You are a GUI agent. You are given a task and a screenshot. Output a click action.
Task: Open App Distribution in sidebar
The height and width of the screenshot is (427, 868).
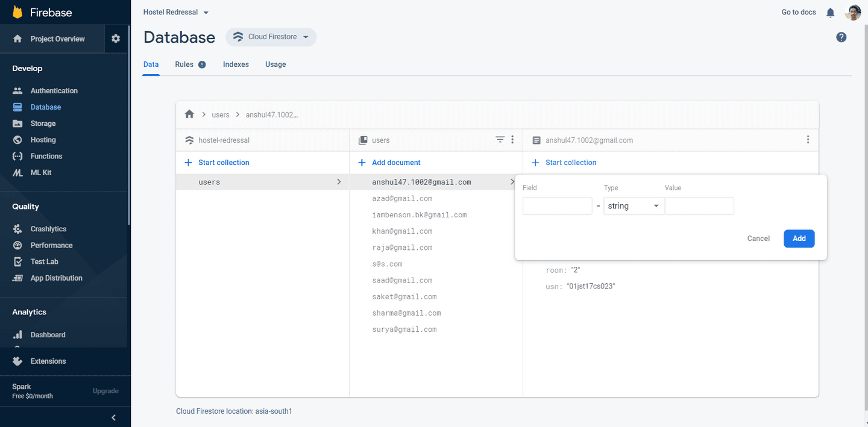pyautogui.click(x=56, y=278)
